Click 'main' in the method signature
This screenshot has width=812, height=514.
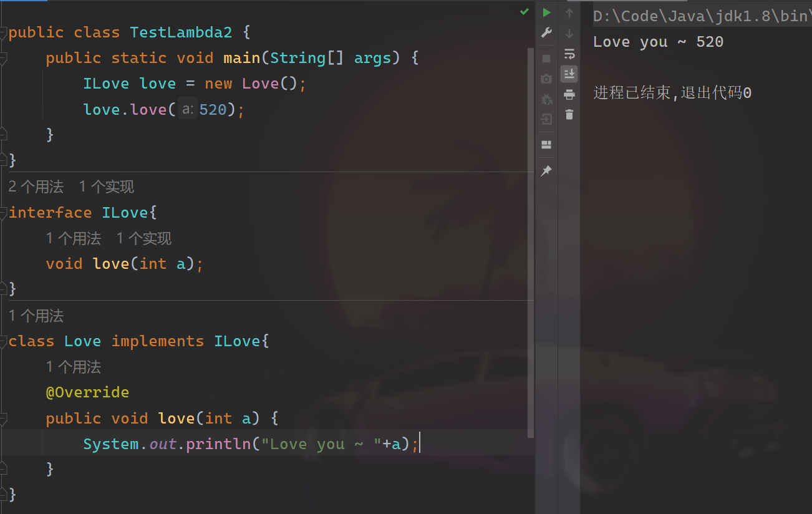pyautogui.click(x=242, y=58)
